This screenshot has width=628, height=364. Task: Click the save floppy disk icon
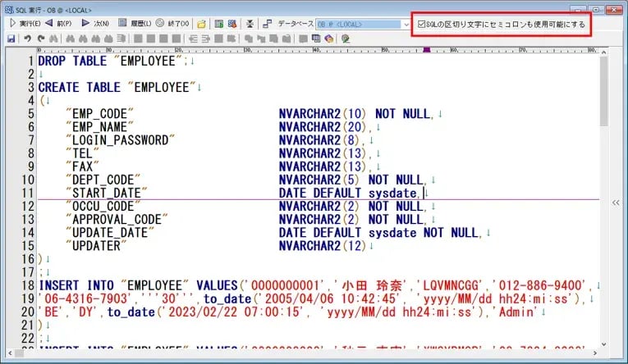click(x=11, y=39)
